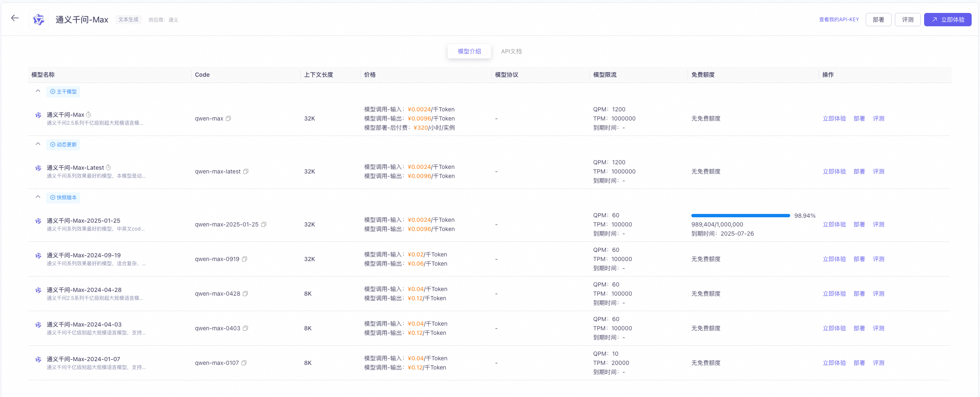Click the clock icon beside 通义千问-Max name

click(x=88, y=115)
